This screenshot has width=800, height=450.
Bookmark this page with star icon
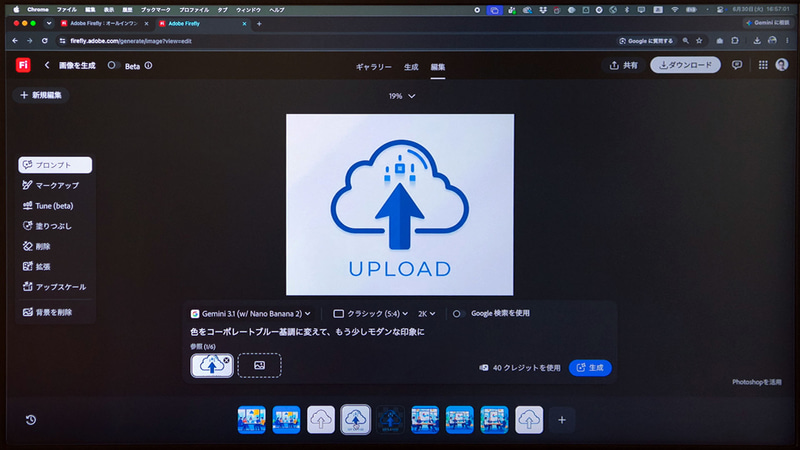point(699,41)
